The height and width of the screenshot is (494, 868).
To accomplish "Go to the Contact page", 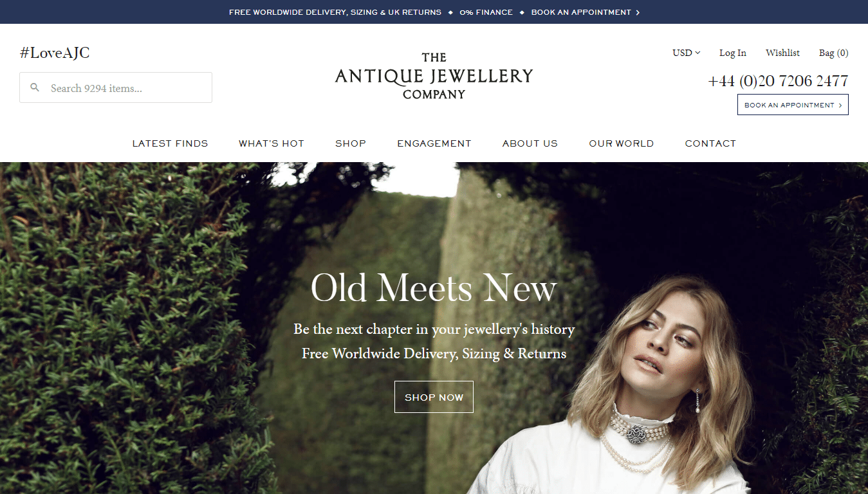I will click(710, 143).
